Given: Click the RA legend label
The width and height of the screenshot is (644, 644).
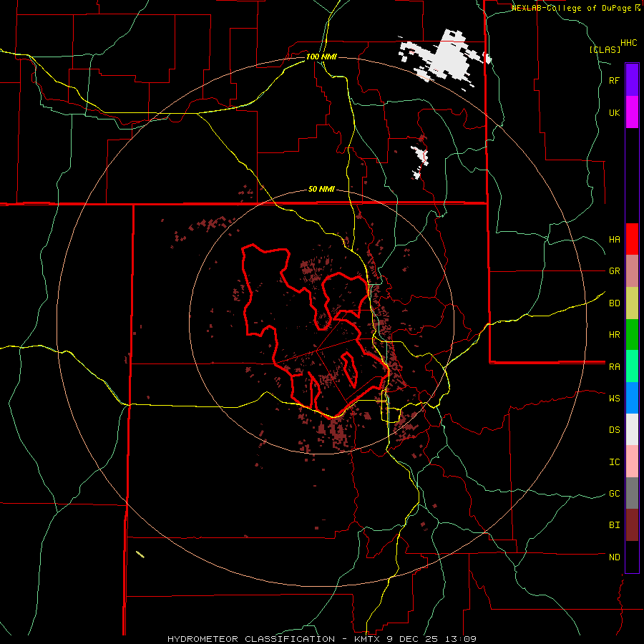Looking at the screenshot, I should coord(614,367).
